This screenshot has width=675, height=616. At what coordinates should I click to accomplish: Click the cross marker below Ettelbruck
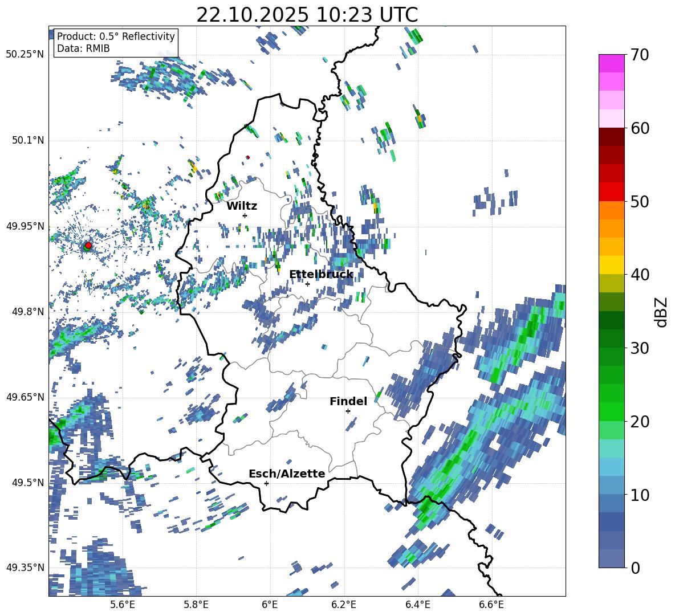click(307, 284)
